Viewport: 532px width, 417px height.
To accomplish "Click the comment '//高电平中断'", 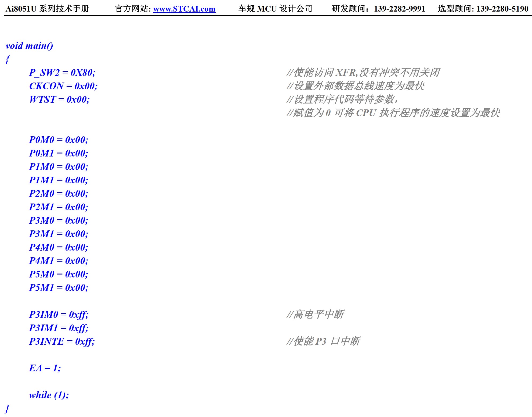I will [315, 314].
